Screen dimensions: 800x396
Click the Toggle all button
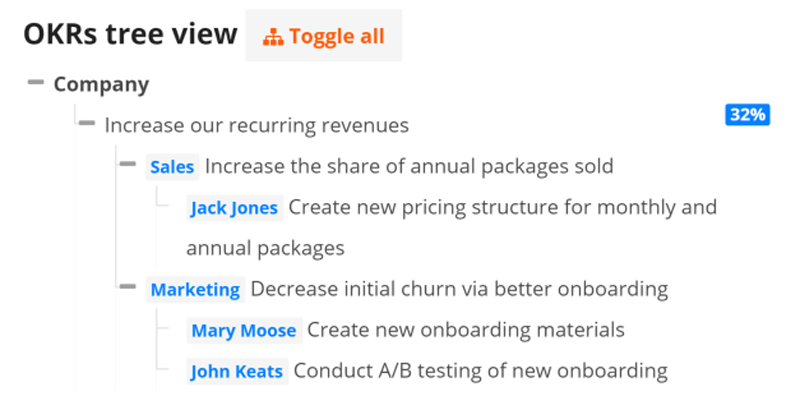click(x=323, y=36)
